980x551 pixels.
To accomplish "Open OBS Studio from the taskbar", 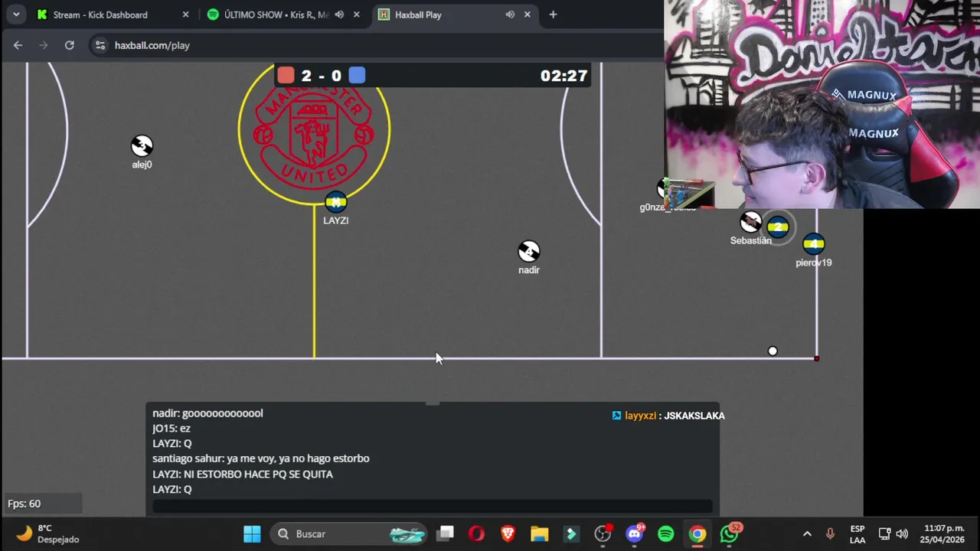I will (603, 533).
